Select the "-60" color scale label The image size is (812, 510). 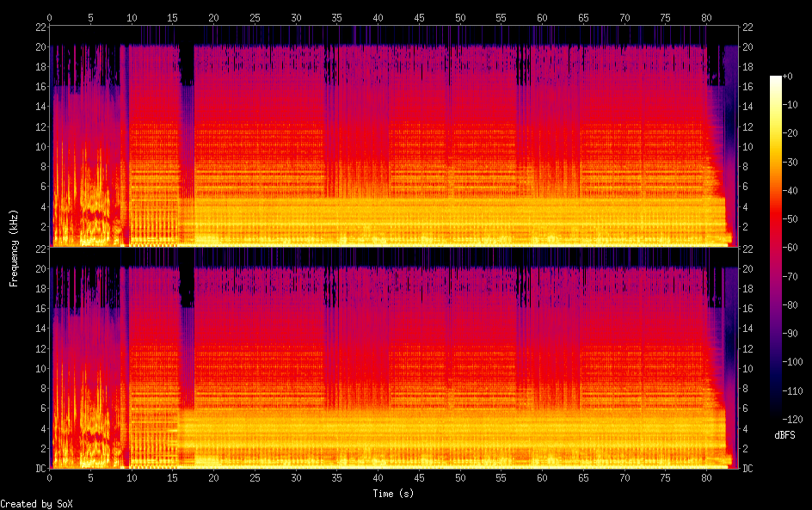pyautogui.click(x=790, y=248)
